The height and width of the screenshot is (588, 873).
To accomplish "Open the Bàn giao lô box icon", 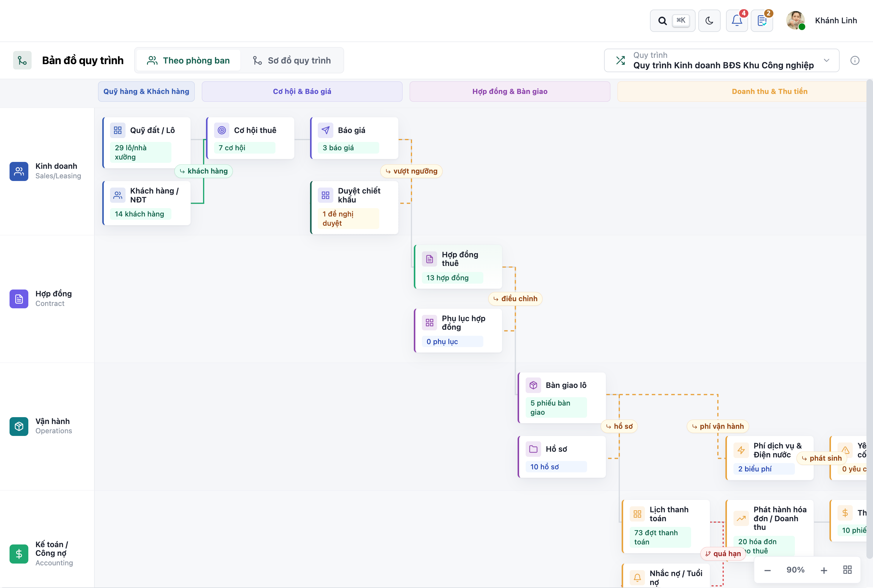I will (x=533, y=385).
